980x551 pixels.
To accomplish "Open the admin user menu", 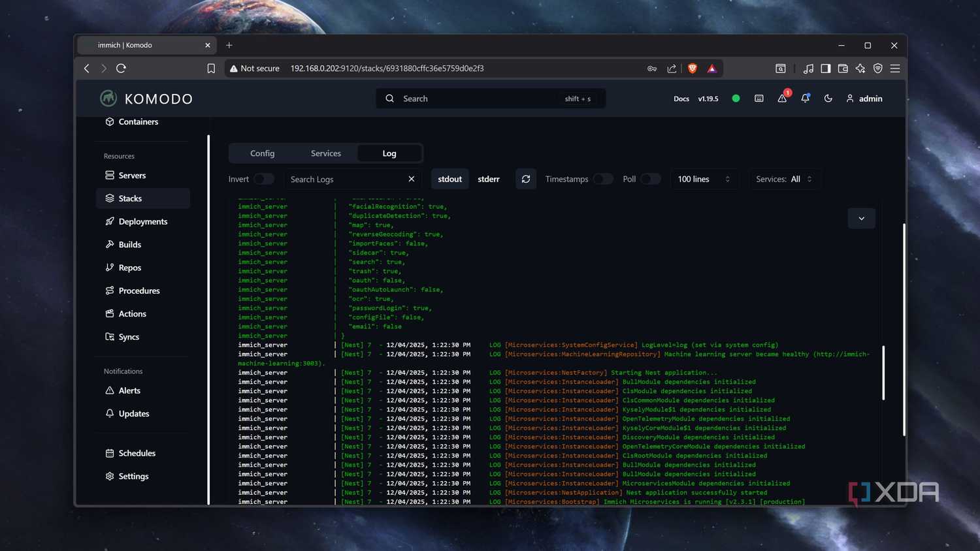I will pos(864,99).
